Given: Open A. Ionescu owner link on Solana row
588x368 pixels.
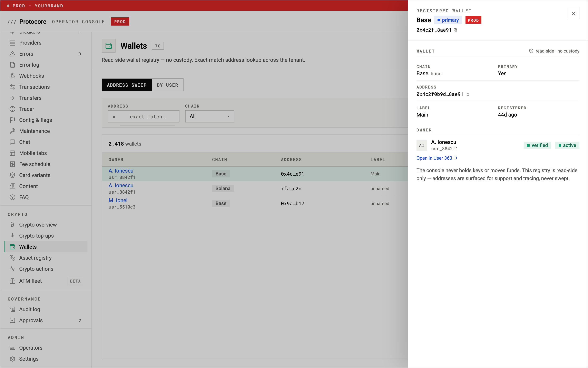Looking at the screenshot, I should coord(121,185).
